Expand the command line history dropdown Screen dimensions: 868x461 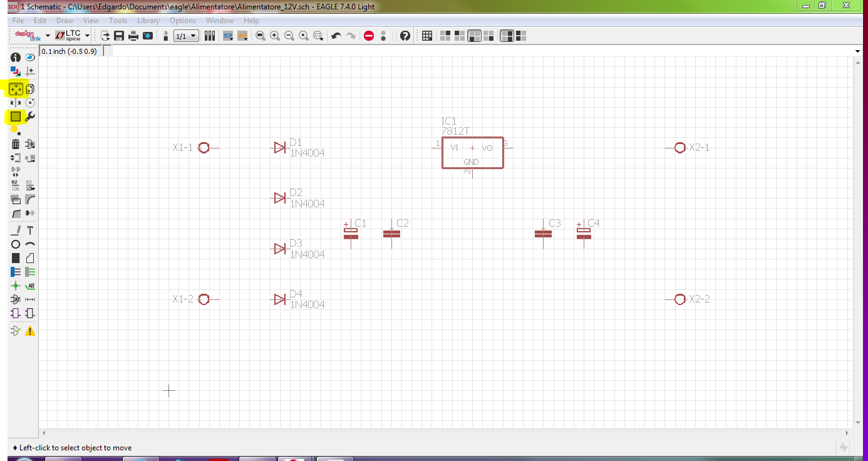(858, 51)
